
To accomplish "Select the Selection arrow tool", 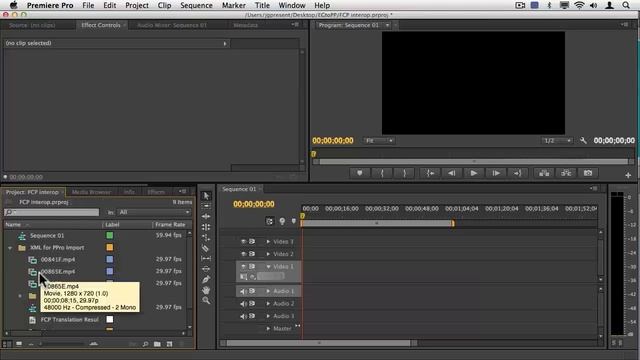I will pyautogui.click(x=206, y=196).
